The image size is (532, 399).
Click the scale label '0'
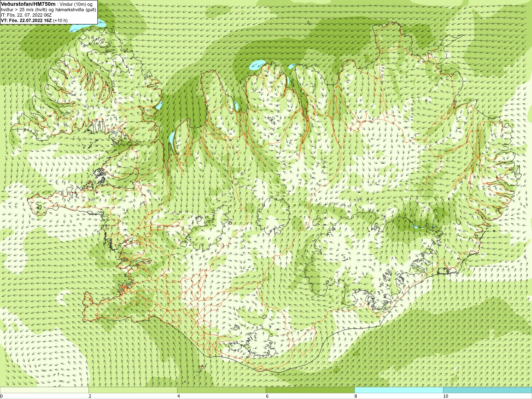point(2,397)
